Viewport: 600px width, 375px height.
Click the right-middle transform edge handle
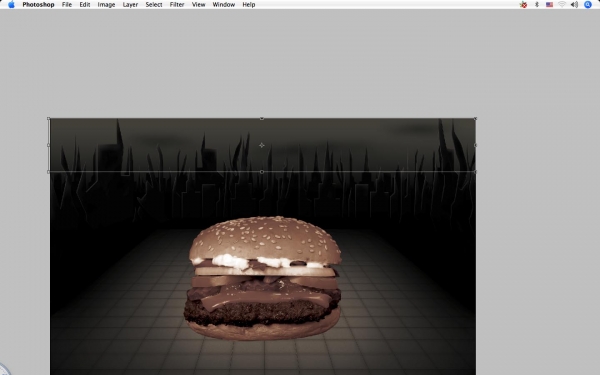tap(475, 145)
